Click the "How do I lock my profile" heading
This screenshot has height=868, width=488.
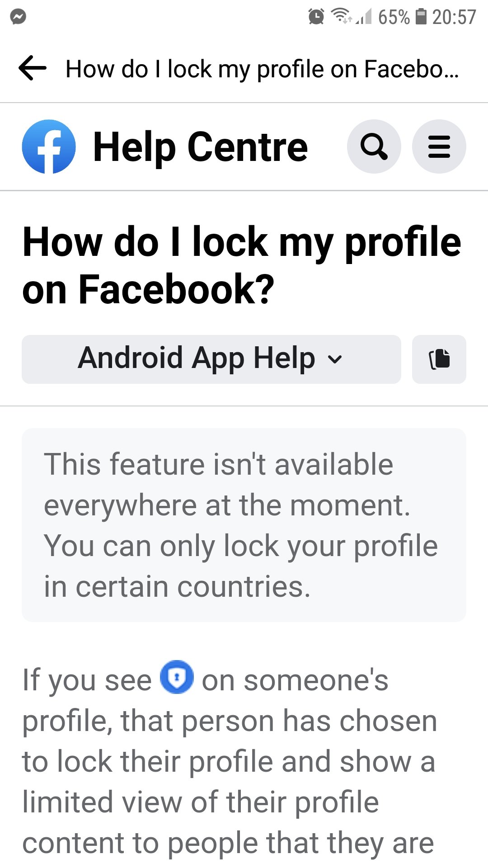(x=242, y=265)
